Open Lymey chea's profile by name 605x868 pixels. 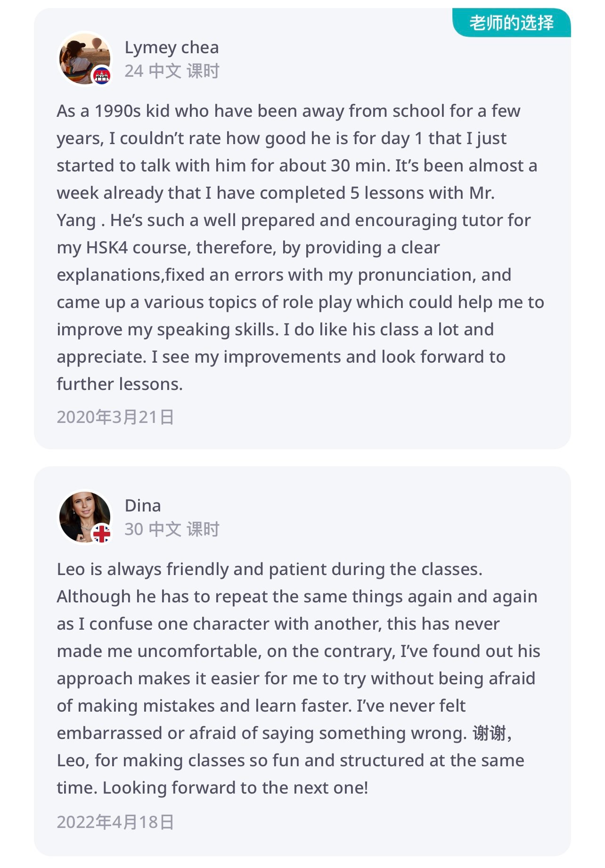[172, 48]
